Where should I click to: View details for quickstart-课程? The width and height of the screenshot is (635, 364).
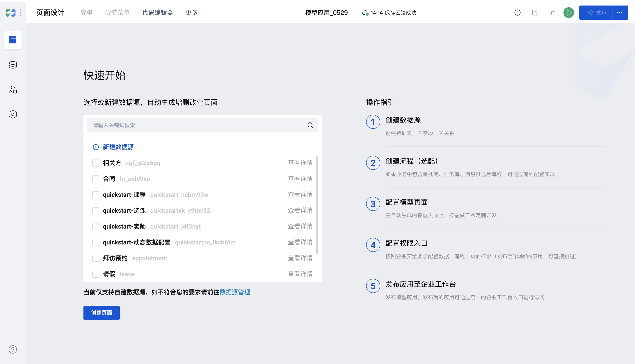[x=300, y=195]
